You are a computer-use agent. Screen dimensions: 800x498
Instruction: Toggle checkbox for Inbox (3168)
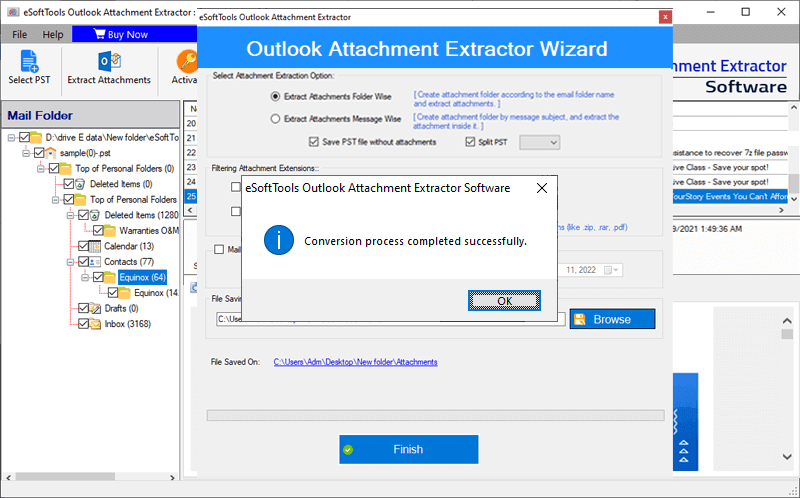coord(83,323)
